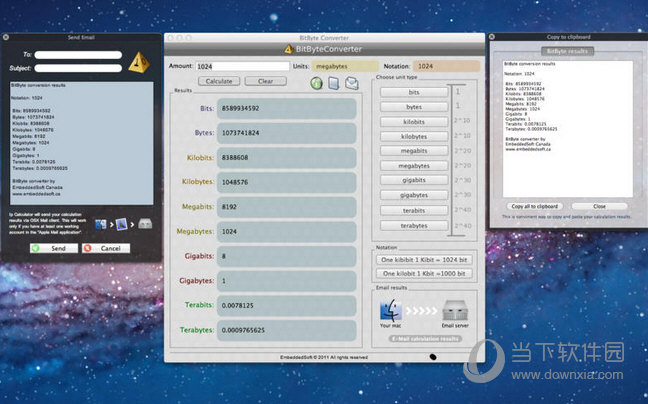
Task: Click the Terabits result value 0.0078125
Action: pyautogui.click(x=286, y=306)
